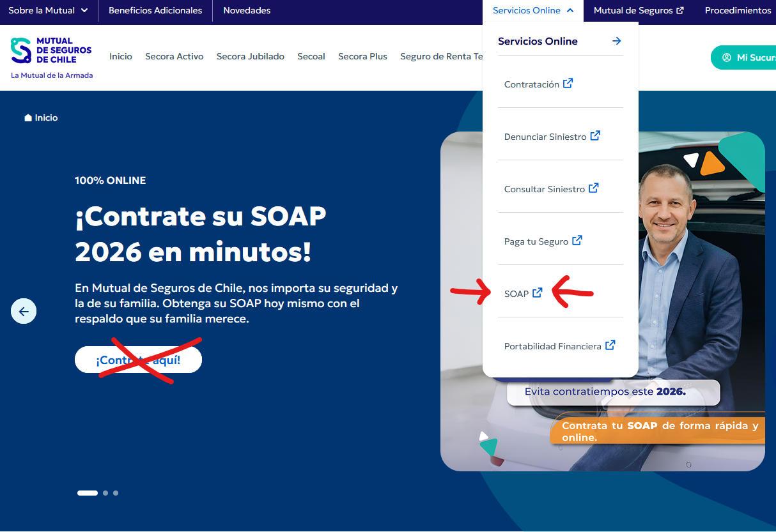Select Paga tu Seguro from the dropdown
This screenshot has width=776, height=532.
[542, 241]
